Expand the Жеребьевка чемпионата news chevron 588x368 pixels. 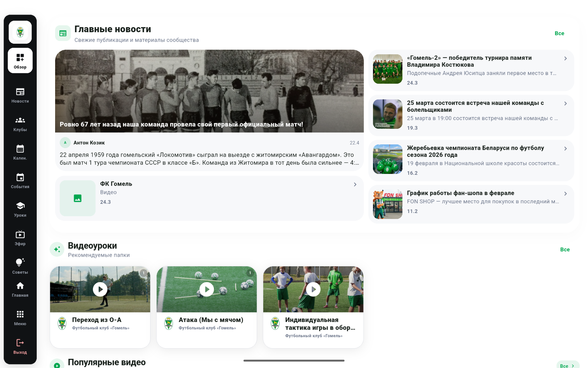[565, 149]
